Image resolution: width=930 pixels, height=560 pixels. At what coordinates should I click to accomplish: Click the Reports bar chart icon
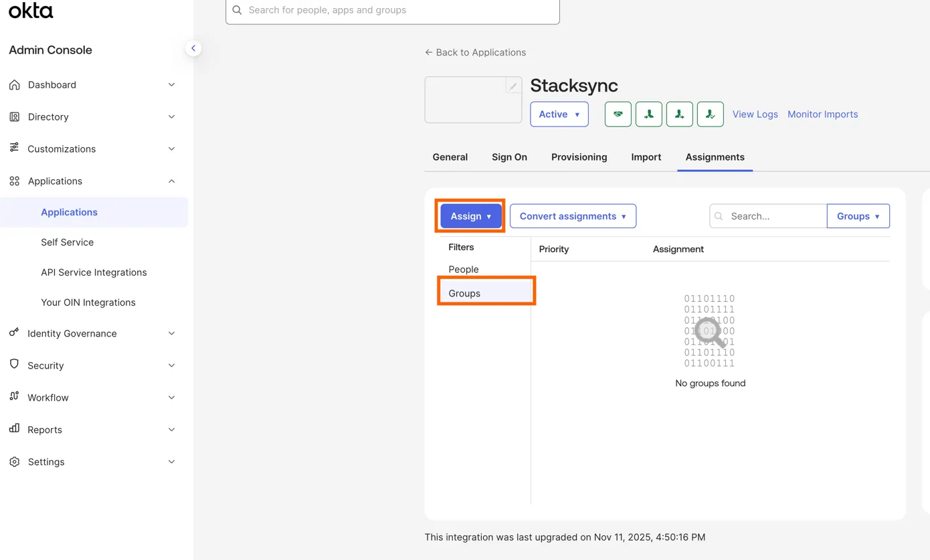14,429
